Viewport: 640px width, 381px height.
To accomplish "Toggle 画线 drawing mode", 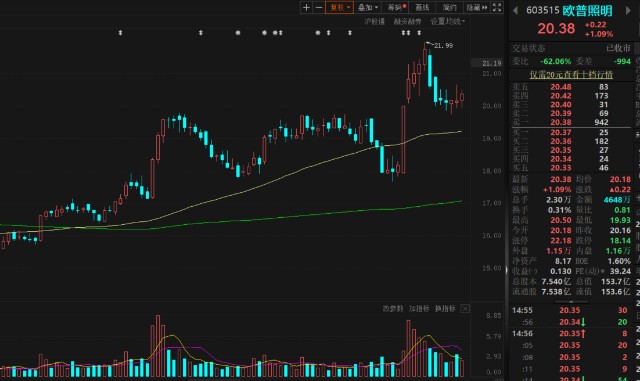I will (422, 7).
